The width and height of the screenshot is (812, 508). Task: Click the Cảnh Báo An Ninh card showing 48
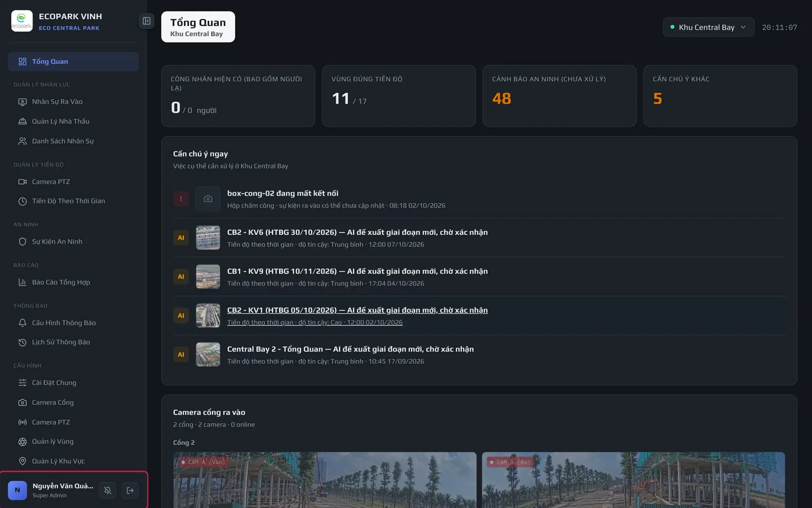point(559,96)
